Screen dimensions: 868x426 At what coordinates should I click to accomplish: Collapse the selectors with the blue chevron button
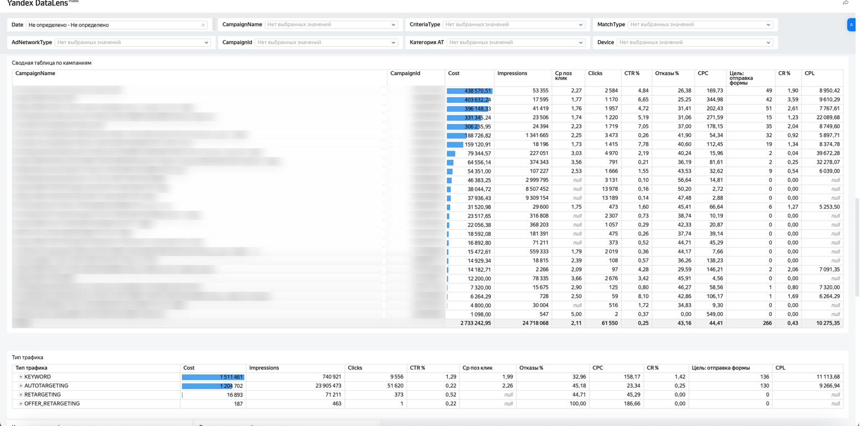tap(851, 25)
